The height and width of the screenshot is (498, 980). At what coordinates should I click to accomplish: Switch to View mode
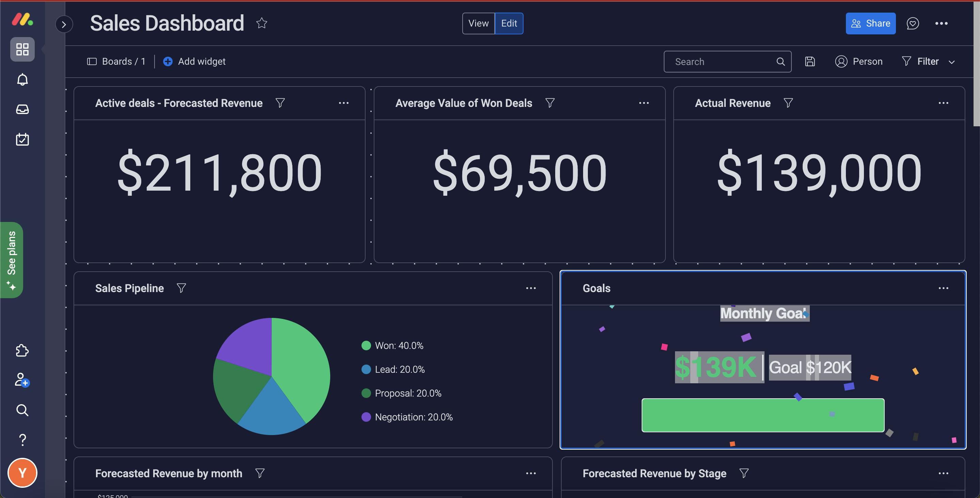click(478, 23)
